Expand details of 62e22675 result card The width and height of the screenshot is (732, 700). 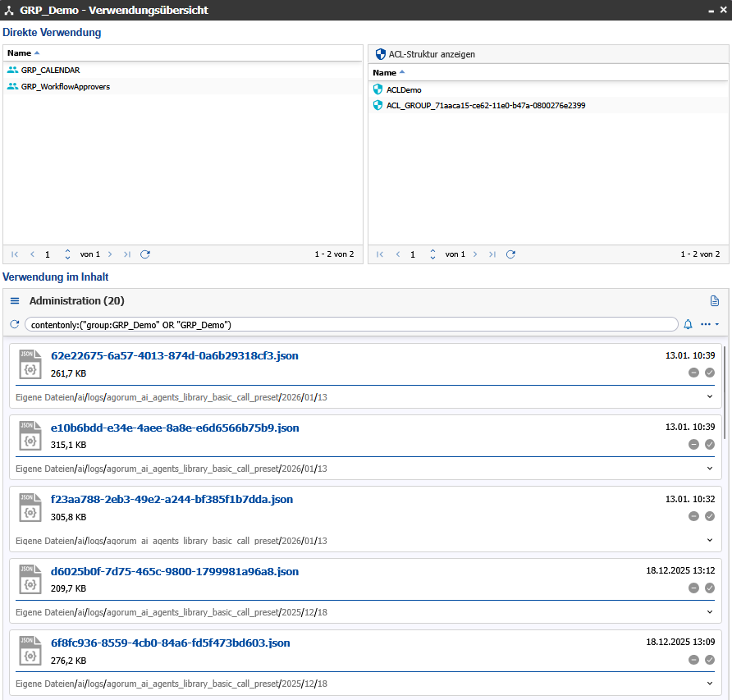click(710, 396)
